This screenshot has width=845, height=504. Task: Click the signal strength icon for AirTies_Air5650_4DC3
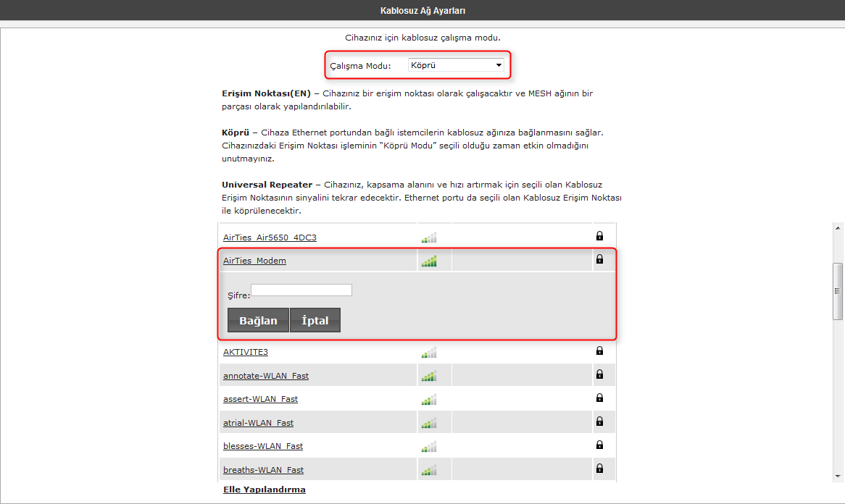point(429,236)
